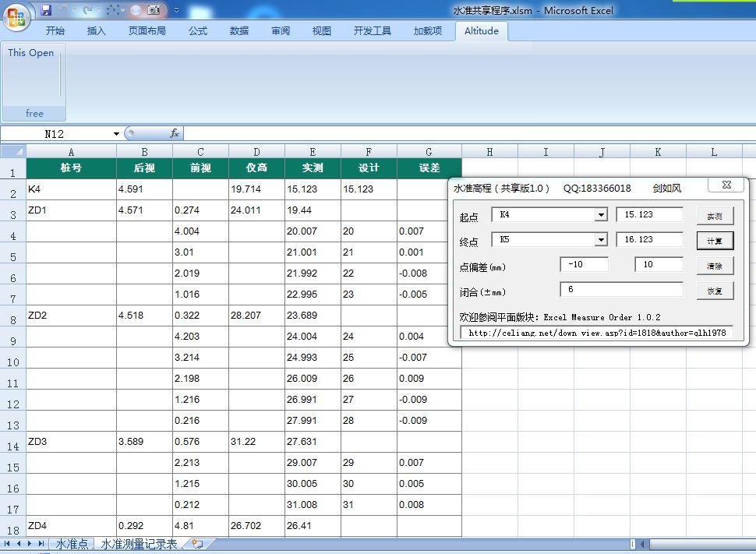Switch to the 水准点 sheet tab
Image resolution: width=756 pixels, height=554 pixels.
coord(72,544)
